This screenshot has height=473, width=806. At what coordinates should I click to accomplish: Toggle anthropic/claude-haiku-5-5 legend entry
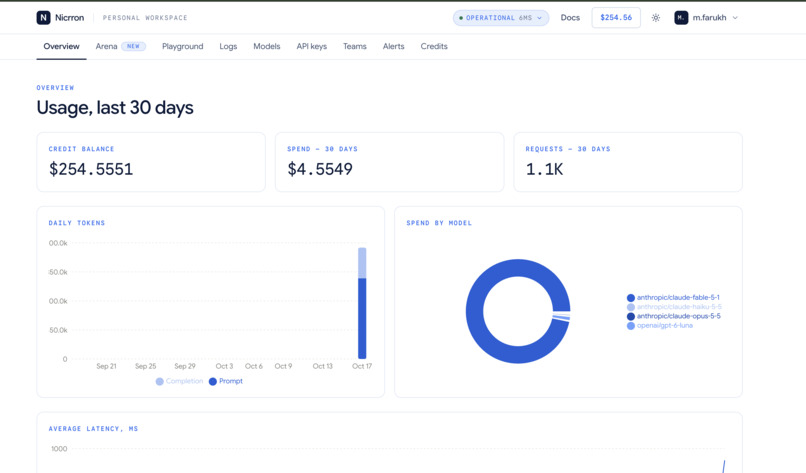click(x=674, y=306)
